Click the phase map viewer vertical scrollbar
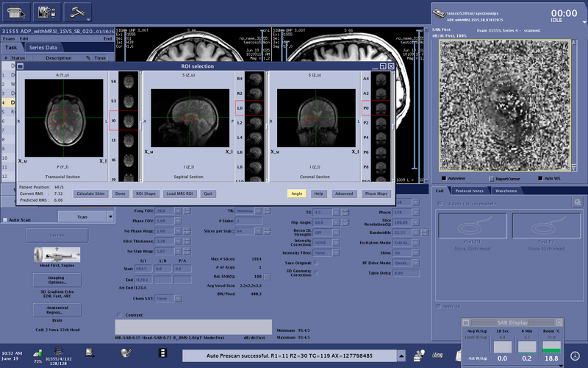The height and width of the screenshot is (368, 588). [574, 105]
